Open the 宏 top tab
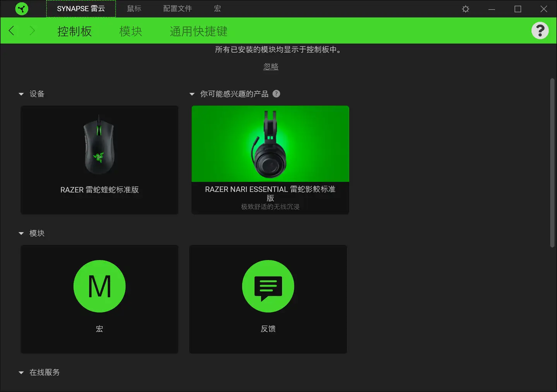This screenshot has width=557, height=392. 217,9
